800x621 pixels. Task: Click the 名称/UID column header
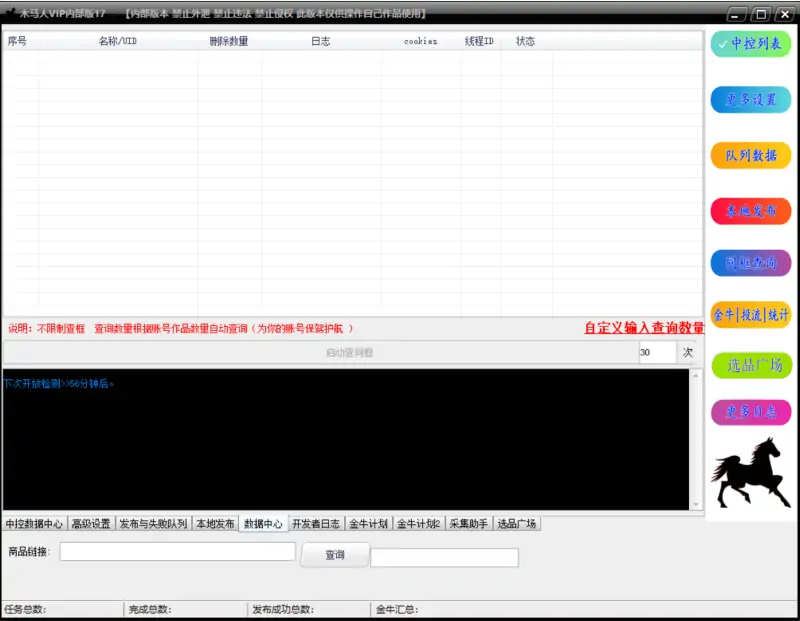pos(117,41)
